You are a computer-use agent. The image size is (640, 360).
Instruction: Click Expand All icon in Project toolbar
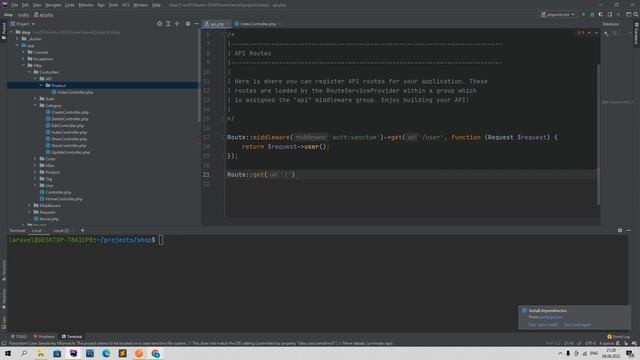click(168, 24)
